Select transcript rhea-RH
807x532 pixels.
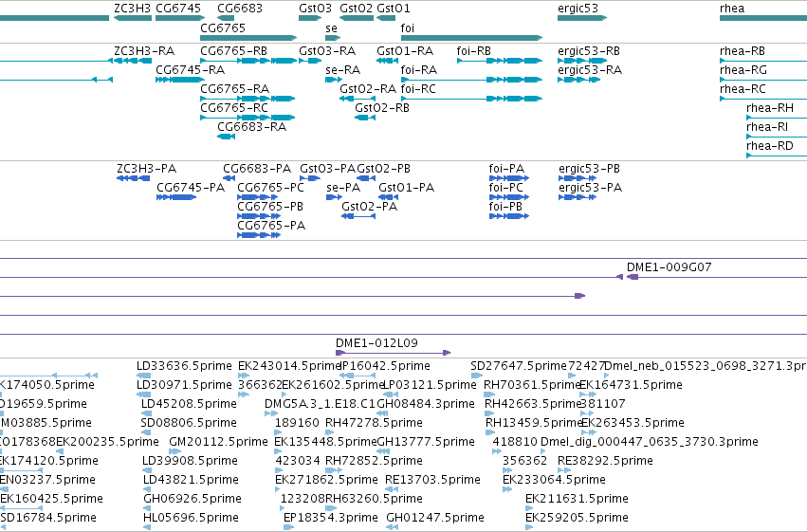(x=777, y=118)
